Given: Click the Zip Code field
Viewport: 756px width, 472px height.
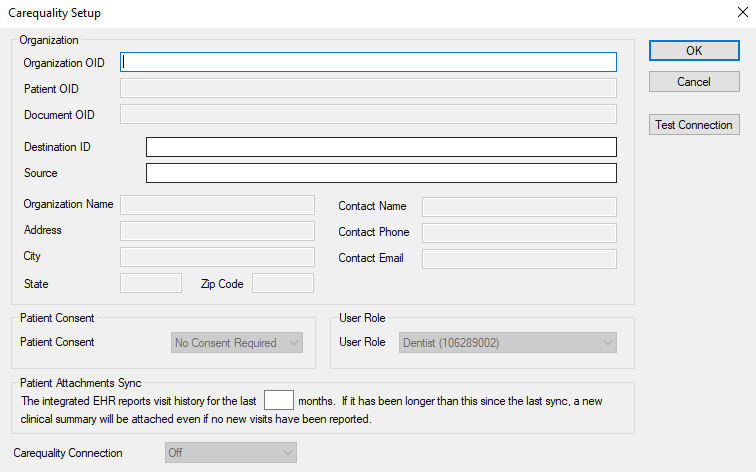Looking at the screenshot, I should 283,283.
